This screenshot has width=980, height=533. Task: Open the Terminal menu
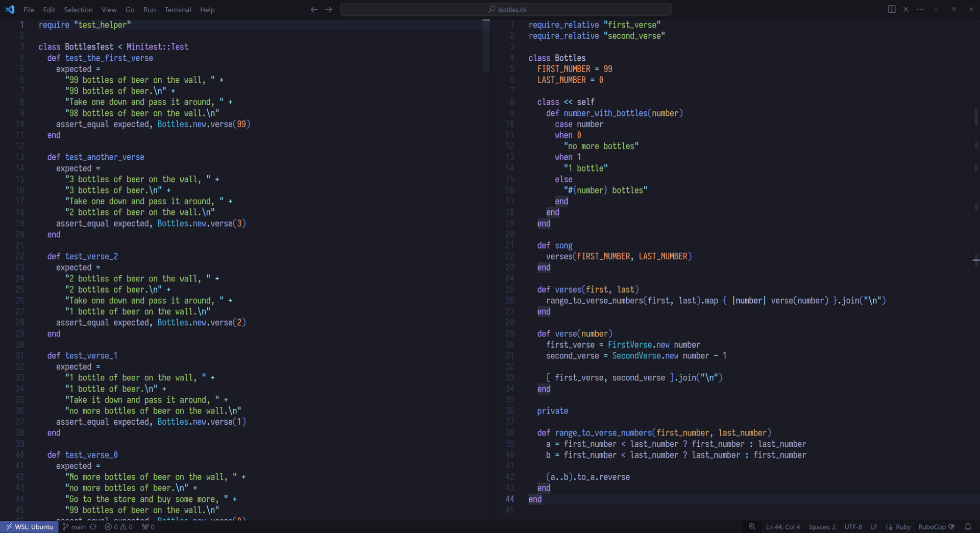click(x=178, y=10)
